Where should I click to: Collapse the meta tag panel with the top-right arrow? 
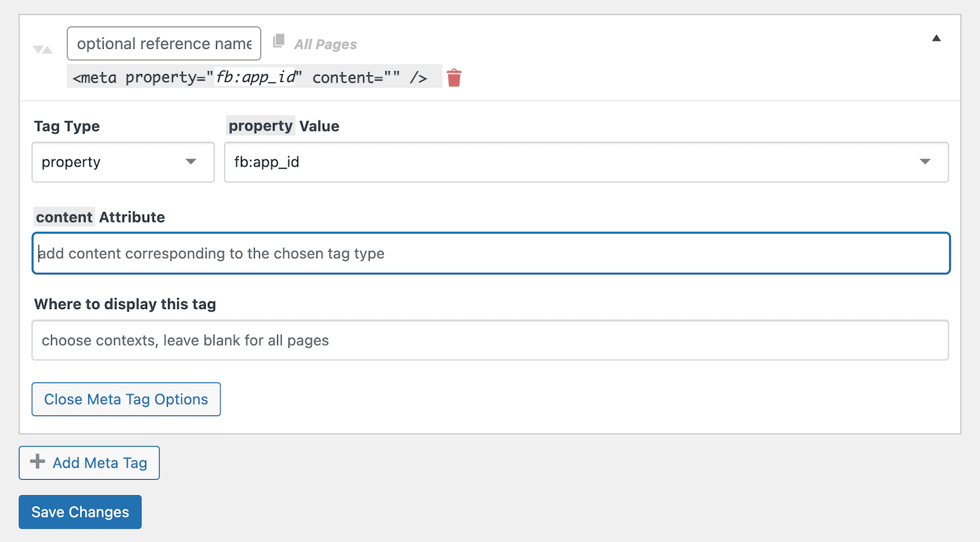pos(936,38)
